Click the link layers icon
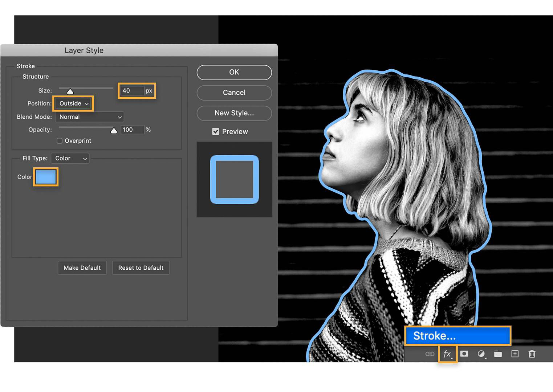 point(430,354)
